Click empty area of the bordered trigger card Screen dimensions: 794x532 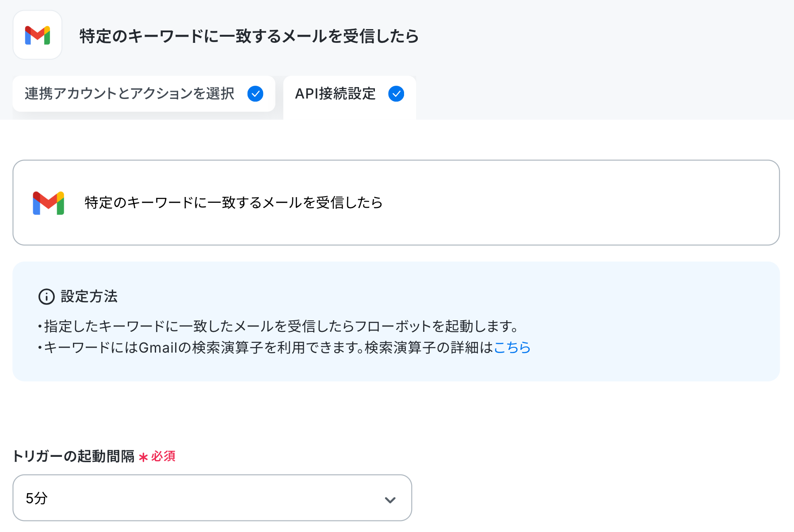point(575,203)
